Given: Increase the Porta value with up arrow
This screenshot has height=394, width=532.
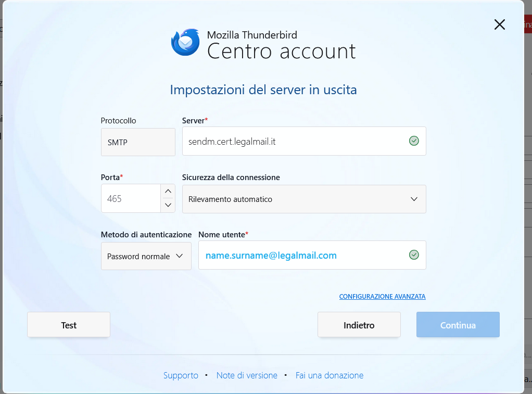Looking at the screenshot, I should click(x=168, y=192).
